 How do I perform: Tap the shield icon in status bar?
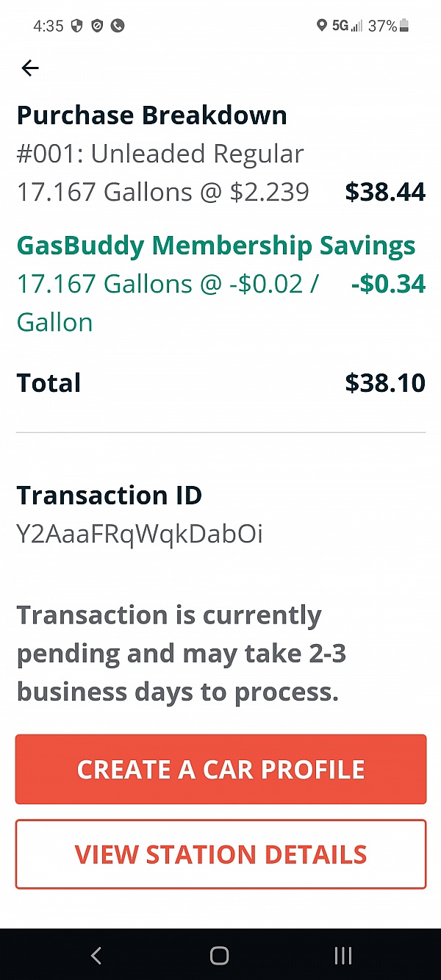pyautogui.click(x=76, y=26)
